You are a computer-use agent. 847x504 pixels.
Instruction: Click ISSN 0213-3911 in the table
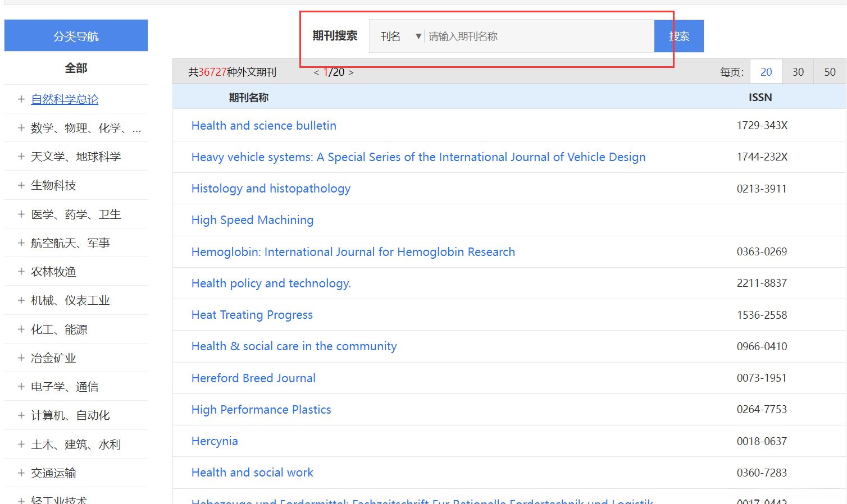(762, 189)
